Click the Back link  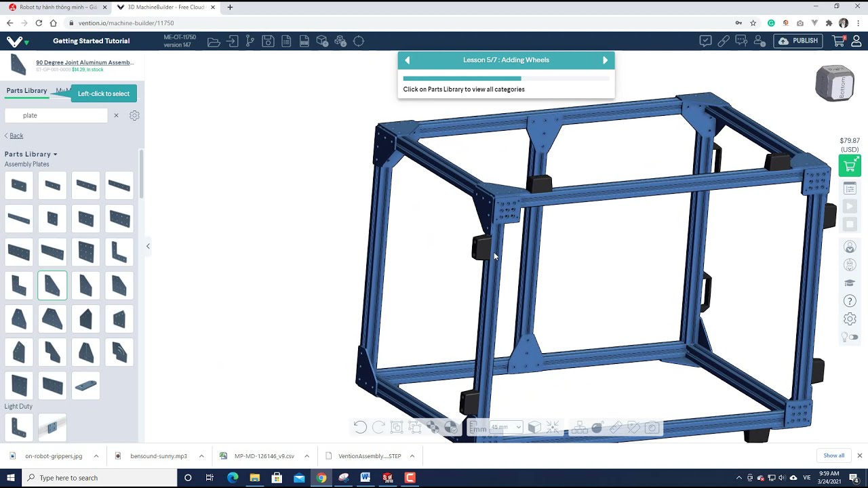coord(14,136)
